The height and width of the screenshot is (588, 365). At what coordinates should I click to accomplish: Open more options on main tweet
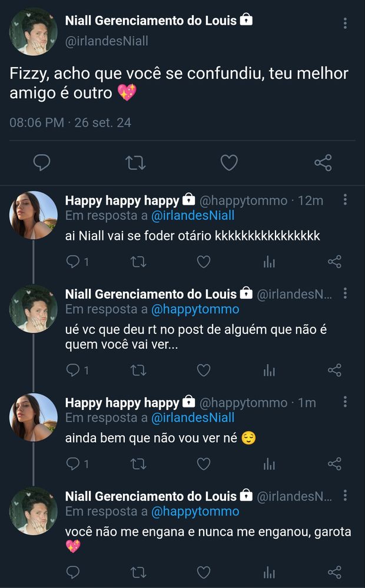point(345,24)
